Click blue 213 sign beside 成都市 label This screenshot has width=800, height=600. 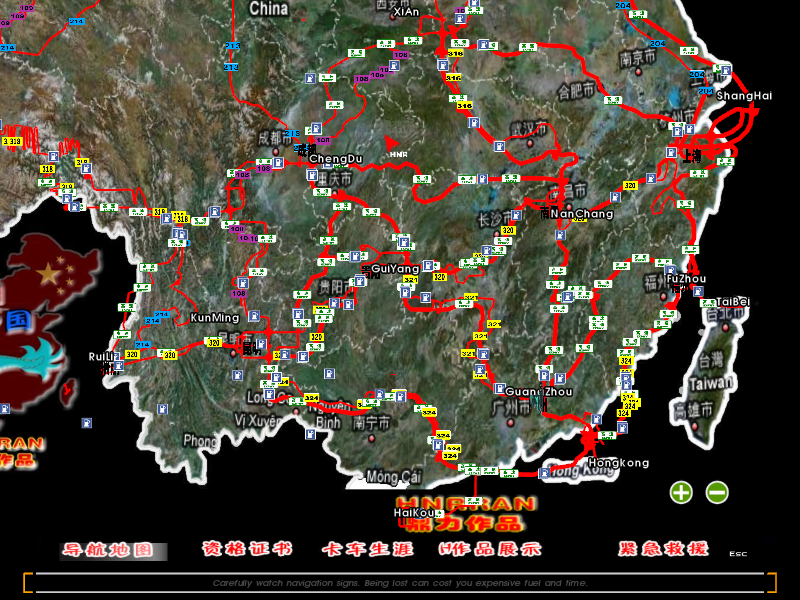[292, 133]
